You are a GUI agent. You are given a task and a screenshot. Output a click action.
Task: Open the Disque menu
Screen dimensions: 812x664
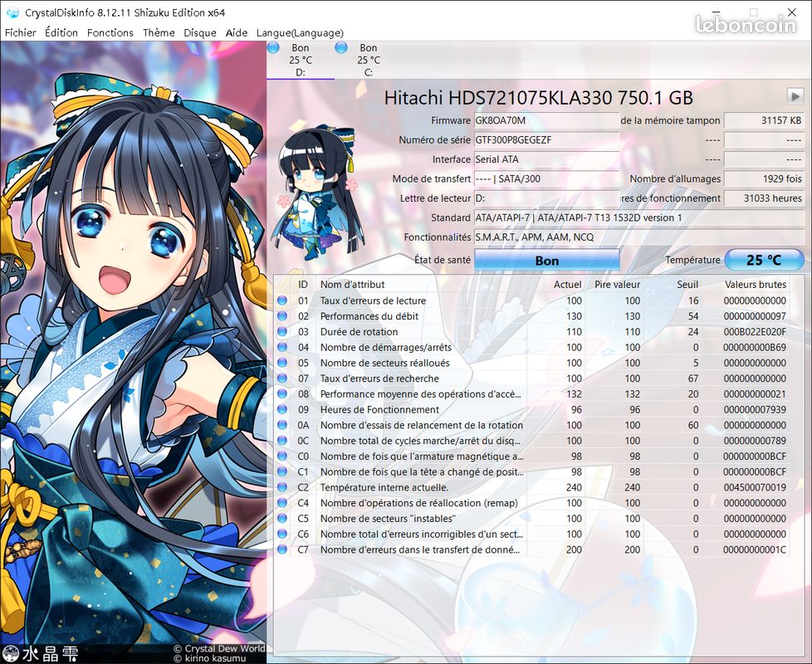(200, 32)
